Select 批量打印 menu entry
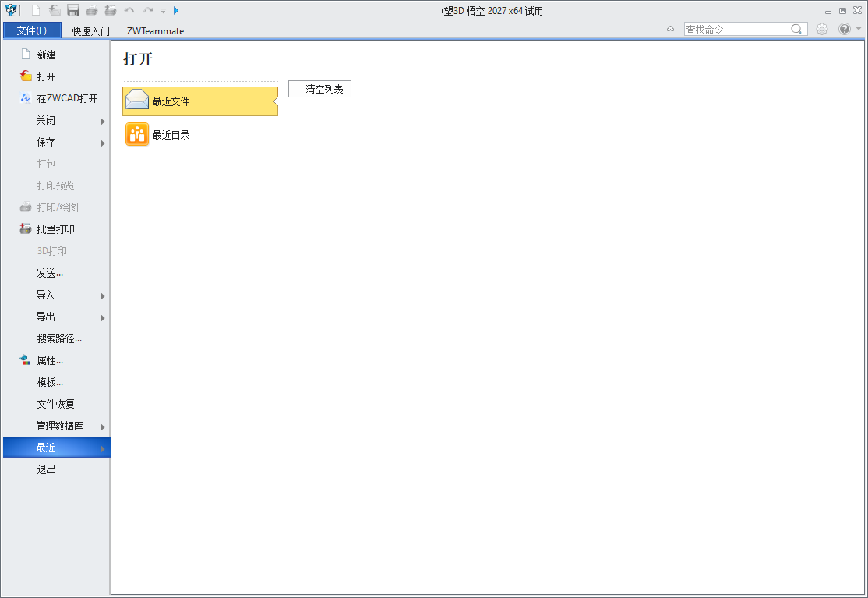Viewport: 868px width, 598px height. click(x=56, y=229)
